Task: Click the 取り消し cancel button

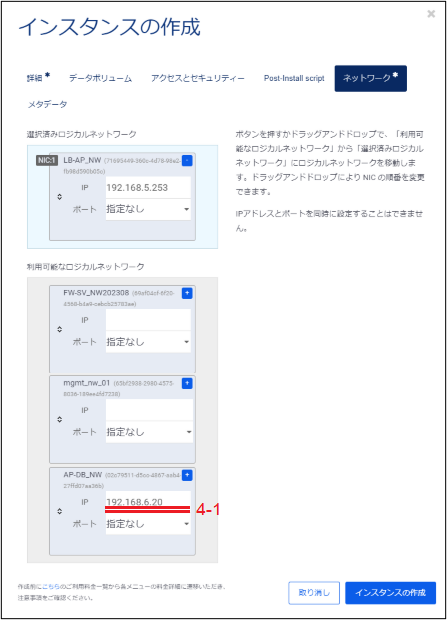Action: (314, 593)
